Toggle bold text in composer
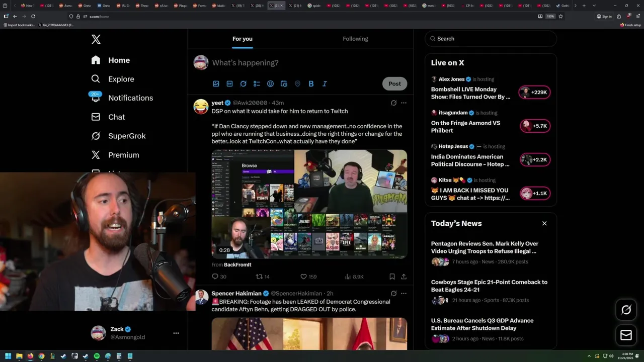 click(311, 84)
